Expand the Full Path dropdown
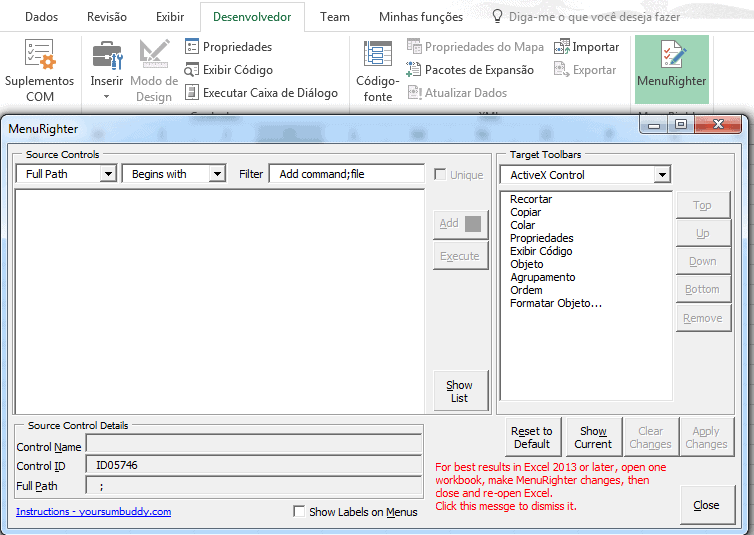The height and width of the screenshot is (535, 754). (108, 174)
